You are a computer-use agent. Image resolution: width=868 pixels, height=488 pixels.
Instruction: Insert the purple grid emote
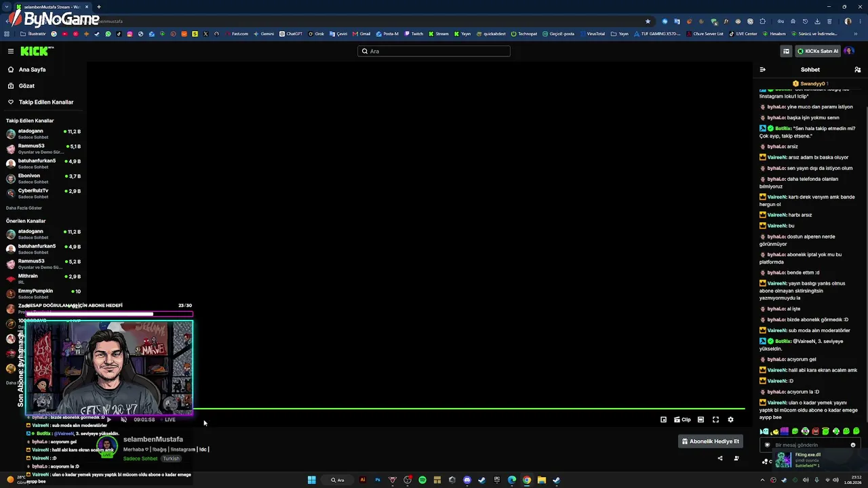coord(785,431)
